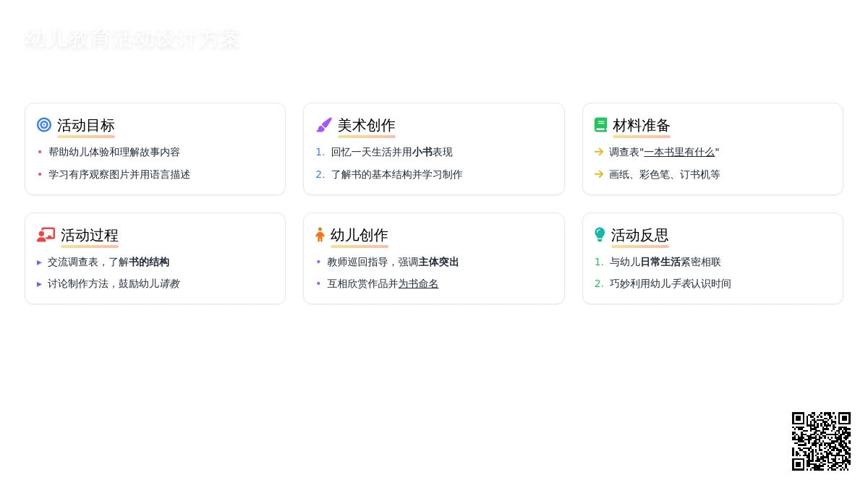Click the 美术创作 heading
Viewport: 868px width, 488px height.
pyautogui.click(x=367, y=125)
